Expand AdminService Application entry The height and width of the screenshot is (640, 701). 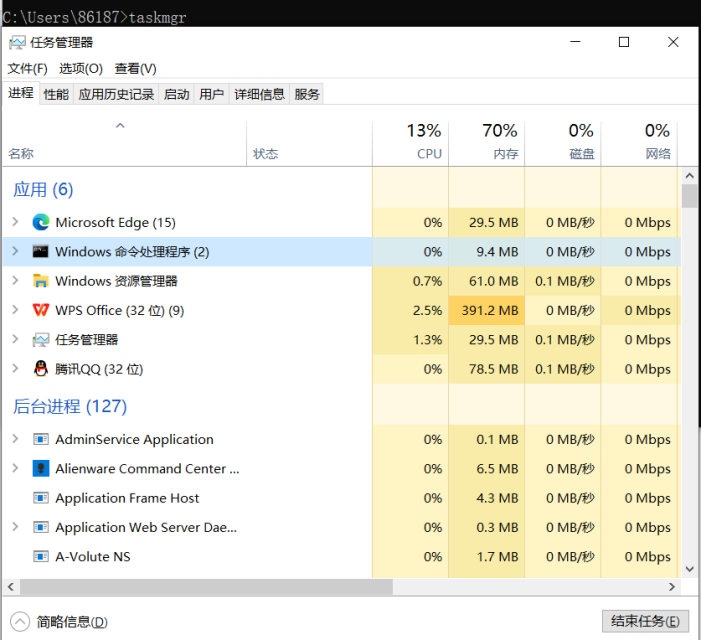click(15, 439)
